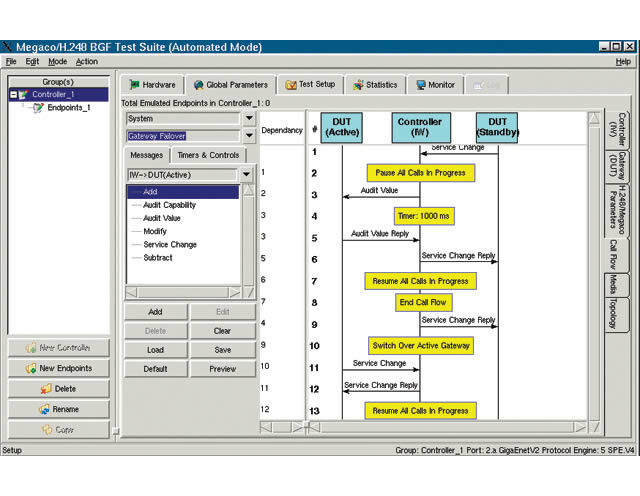Select Audit Capability in message list
The height and width of the screenshot is (496, 640).
169,205
